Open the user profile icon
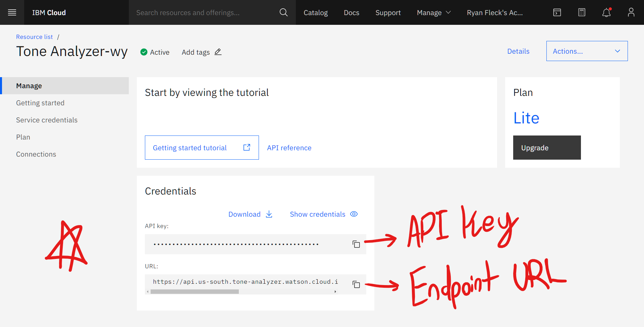Screen dimensions: 644x327 point(631,12)
